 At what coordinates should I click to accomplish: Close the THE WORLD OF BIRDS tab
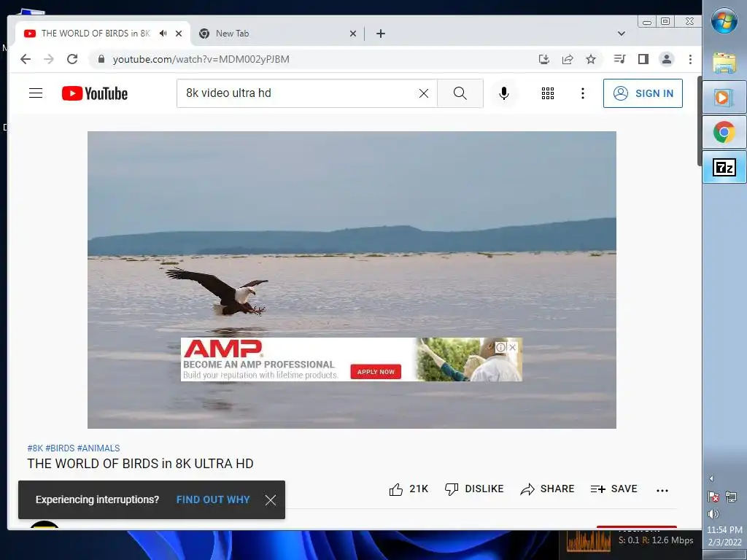[x=179, y=34]
